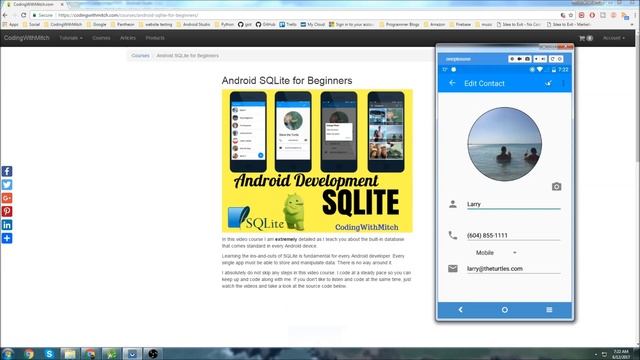
Task: Click the camera screenshot icon in emulator toolbar
Action: [527, 59]
